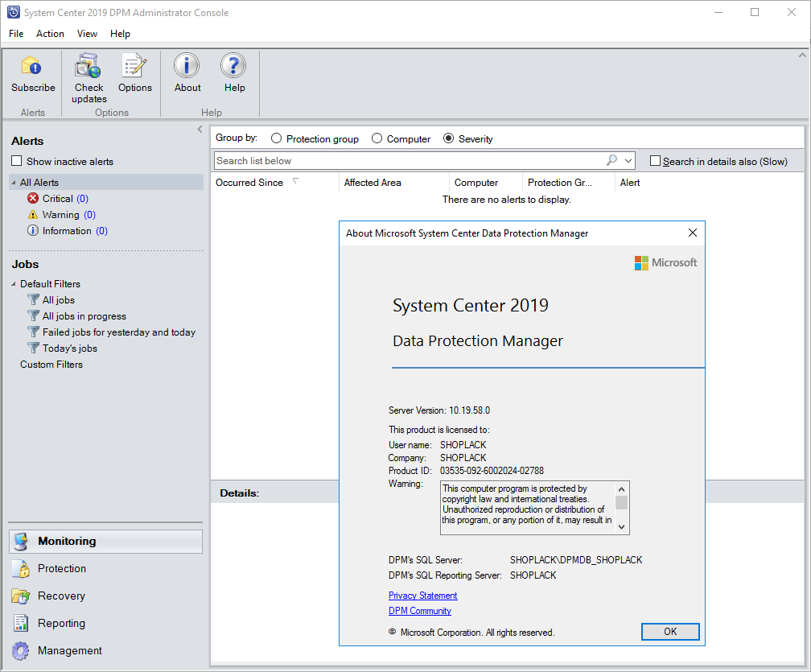The height and width of the screenshot is (672, 811).
Task: Click the Today's jobs filter icon
Action: [x=33, y=348]
